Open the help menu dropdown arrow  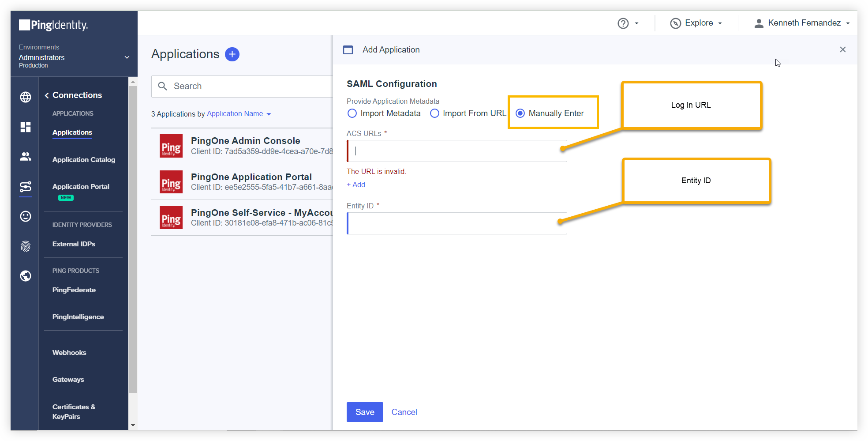coord(636,23)
